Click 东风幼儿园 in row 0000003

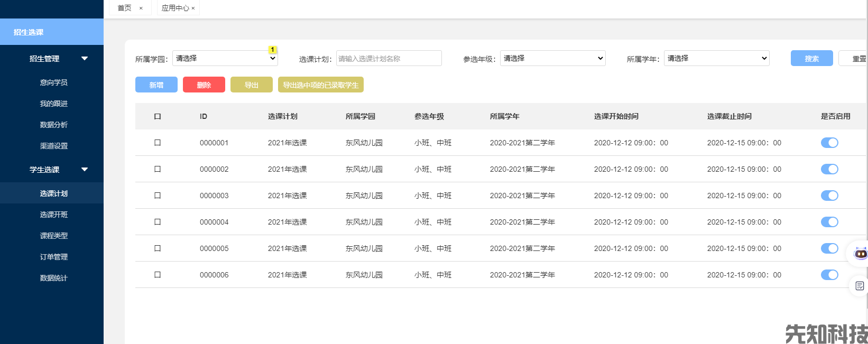tap(364, 196)
